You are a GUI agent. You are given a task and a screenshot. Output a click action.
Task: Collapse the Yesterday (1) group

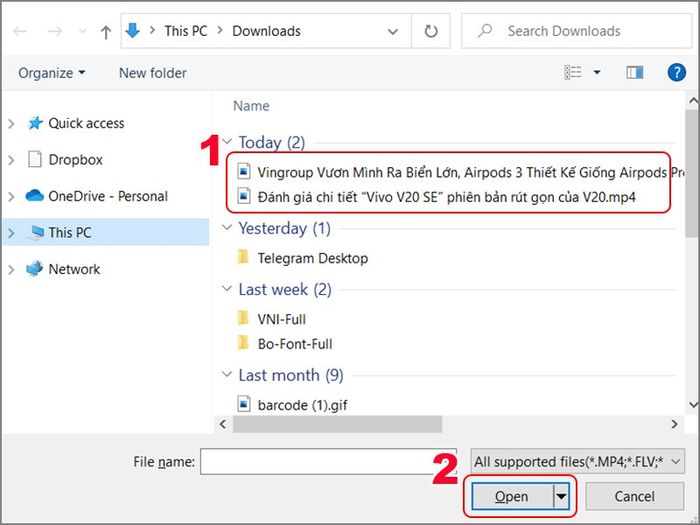227,228
